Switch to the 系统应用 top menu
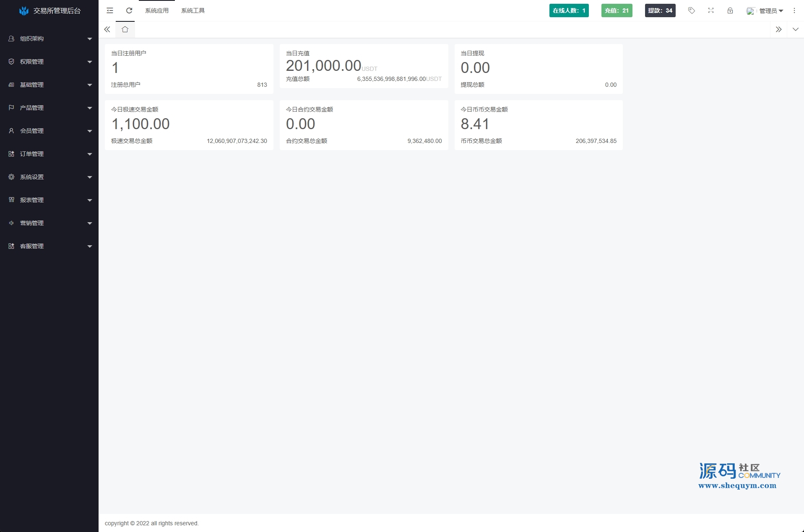Screen dimensions: 804x532 (157, 10)
